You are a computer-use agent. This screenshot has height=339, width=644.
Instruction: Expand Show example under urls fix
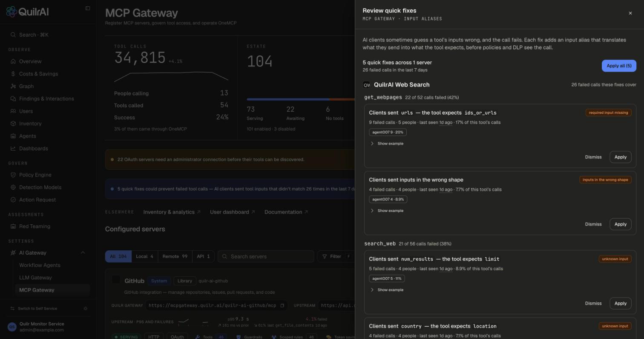pos(387,143)
